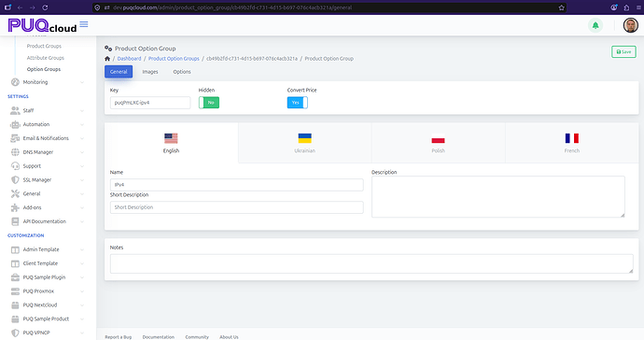Toggle the Convert Price switch

298,103
